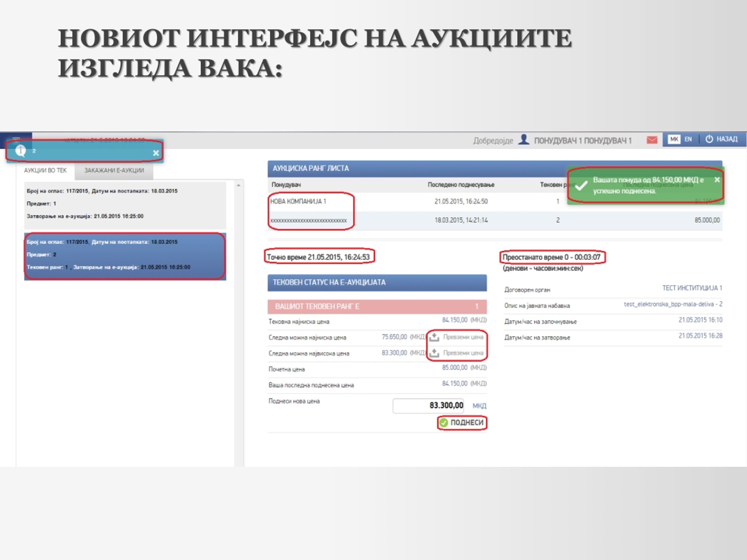Click the user profile silhouette icon
The height and width of the screenshot is (560, 747).
523,139
